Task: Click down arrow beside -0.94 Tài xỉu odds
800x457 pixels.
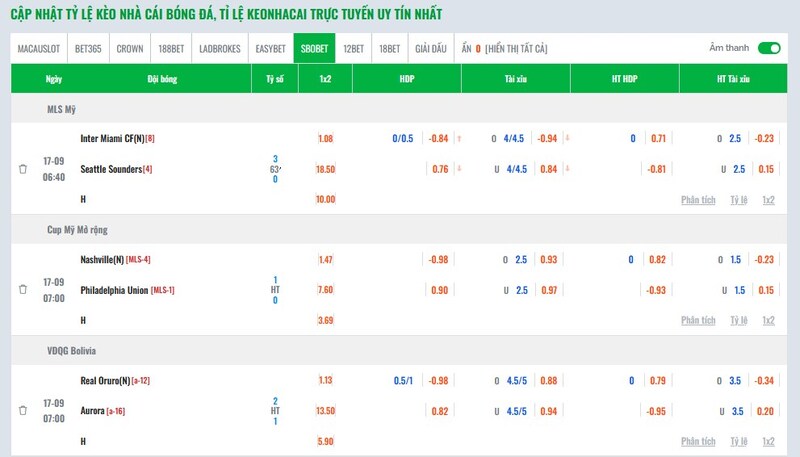Action: coord(567,138)
